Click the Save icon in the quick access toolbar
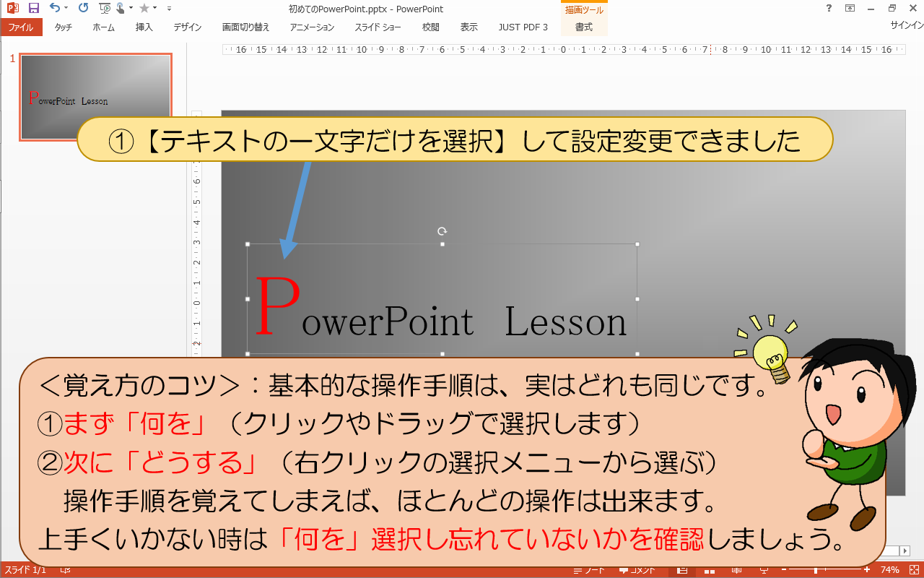The image size is (924, 578). click(33, 9)
